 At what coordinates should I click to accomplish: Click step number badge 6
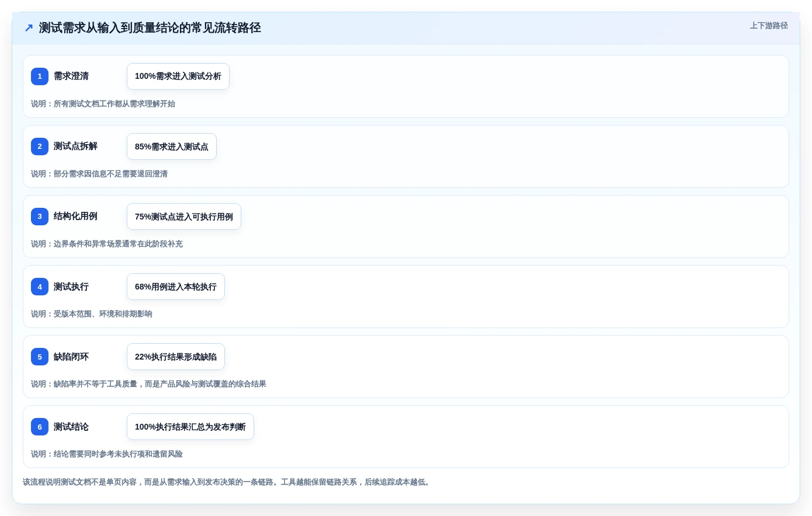point(40,427)
